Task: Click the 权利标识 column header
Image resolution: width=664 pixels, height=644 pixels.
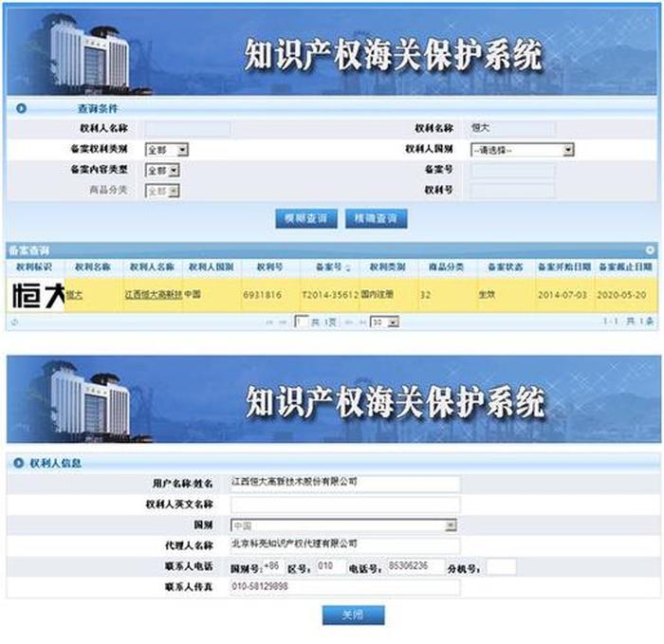Action: pos(34,267)
